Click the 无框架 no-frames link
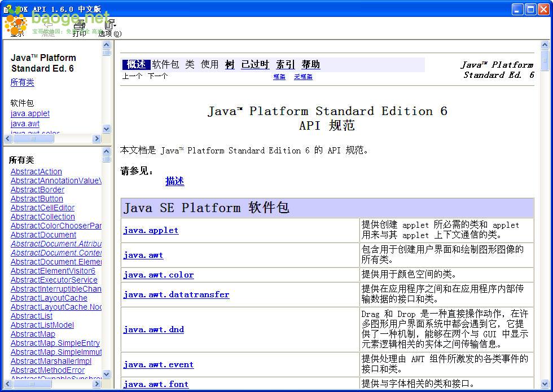 coord(302,77)
